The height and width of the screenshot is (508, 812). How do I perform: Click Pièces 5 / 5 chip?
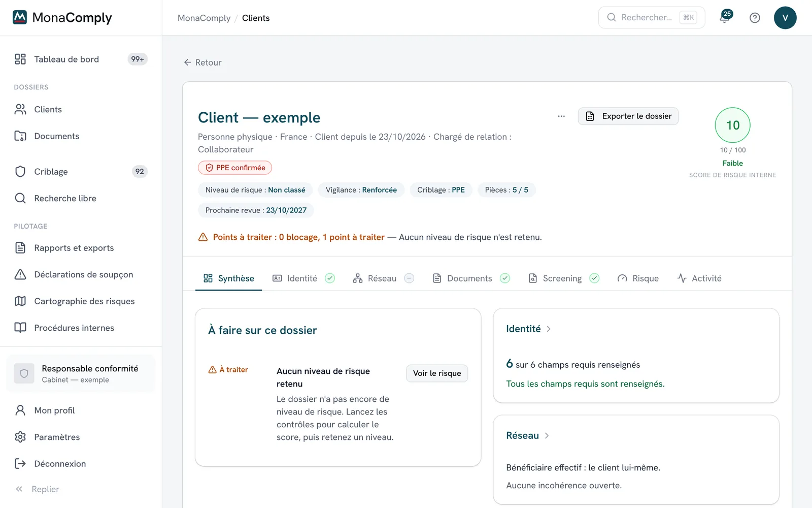(x=506, y=190)
